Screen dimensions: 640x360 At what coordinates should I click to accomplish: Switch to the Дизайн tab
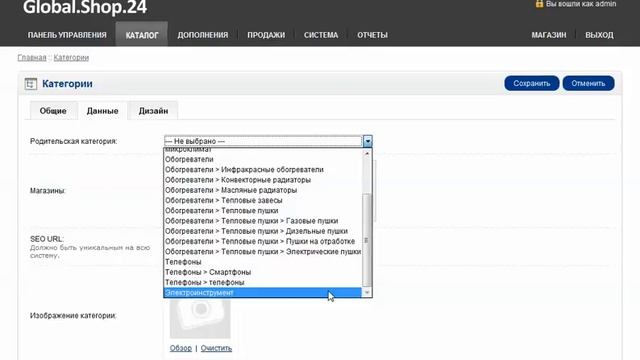pos(153,111)
